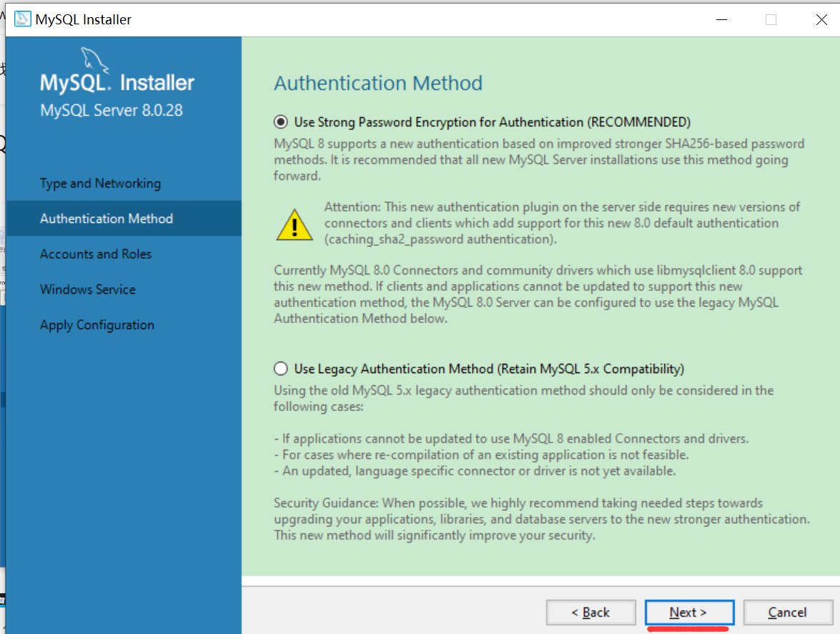Click the "If applications cannot be updated" line
Viewport: 840px width, 634px height.
[511, 439]
